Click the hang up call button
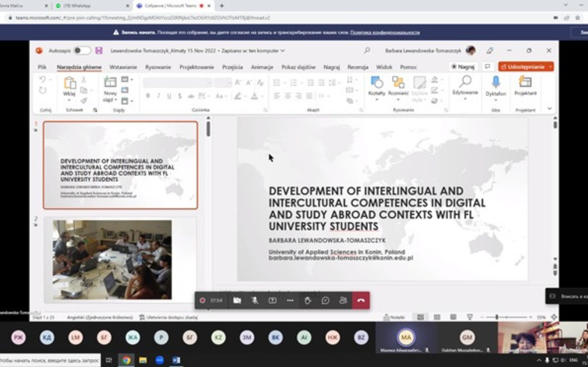This screenshot has width=588, height=367. click(361, 300)
